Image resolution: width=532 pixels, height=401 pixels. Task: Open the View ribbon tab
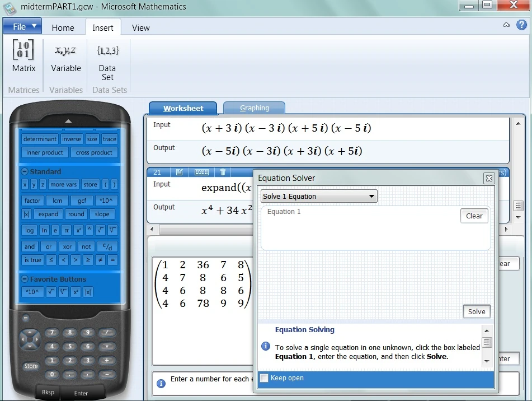(x=140, y=27)
